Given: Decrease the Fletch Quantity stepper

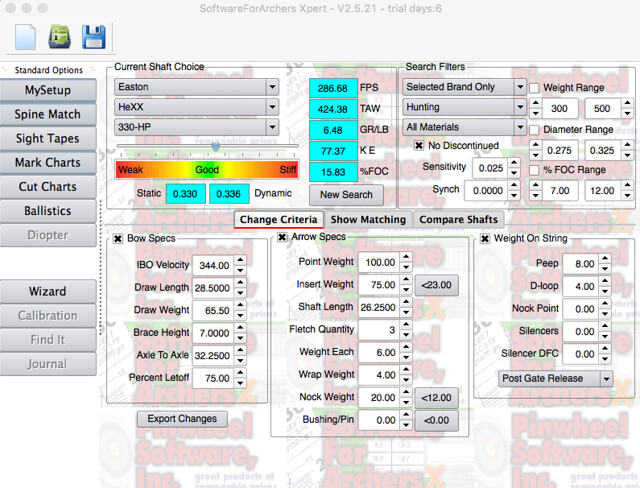Looking at the screenshot, I should [x=406, y=335].
